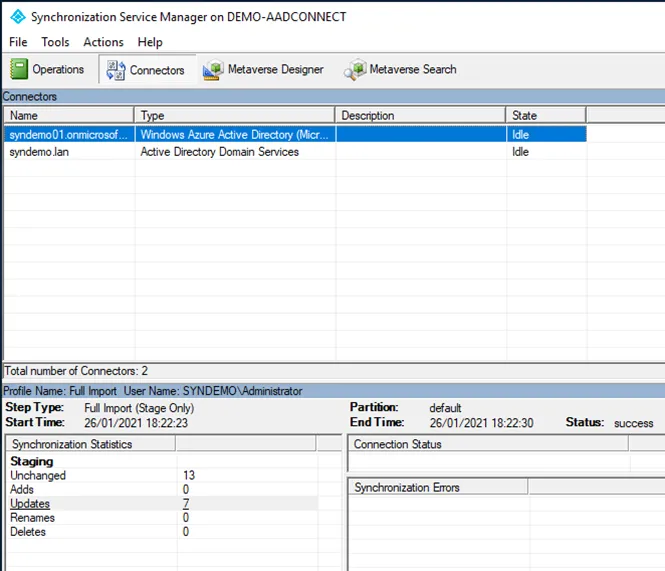Select the Connectors toolbar icon

pos(115,70)
